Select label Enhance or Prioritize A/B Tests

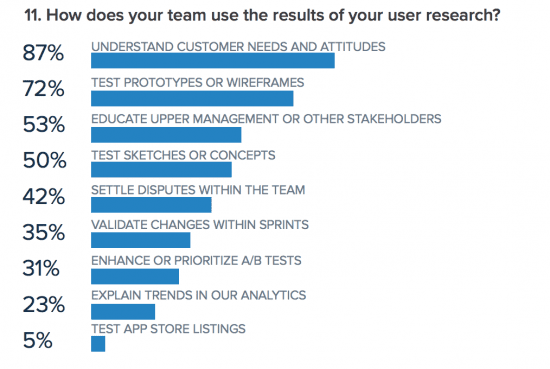click(196, 261)
